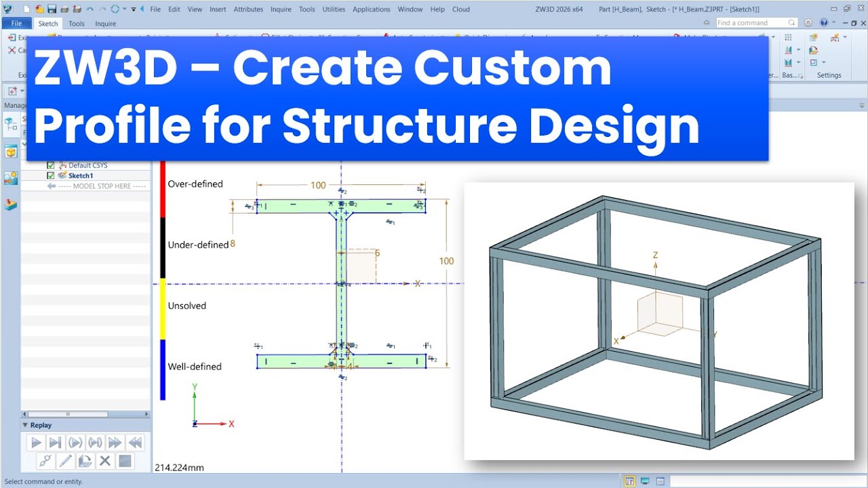Image resolution: width=868 pixels, height=488 pixels.
Task: Switch to the Inquire ribbon tab
Action: pos(105,24)
